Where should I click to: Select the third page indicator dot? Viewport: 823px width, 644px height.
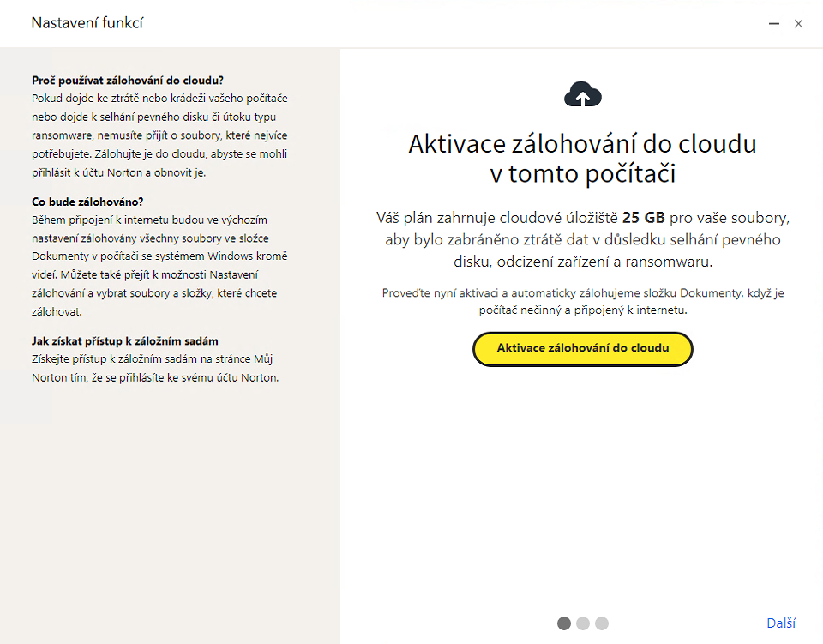pyautogui.click(x=602, y=623)
